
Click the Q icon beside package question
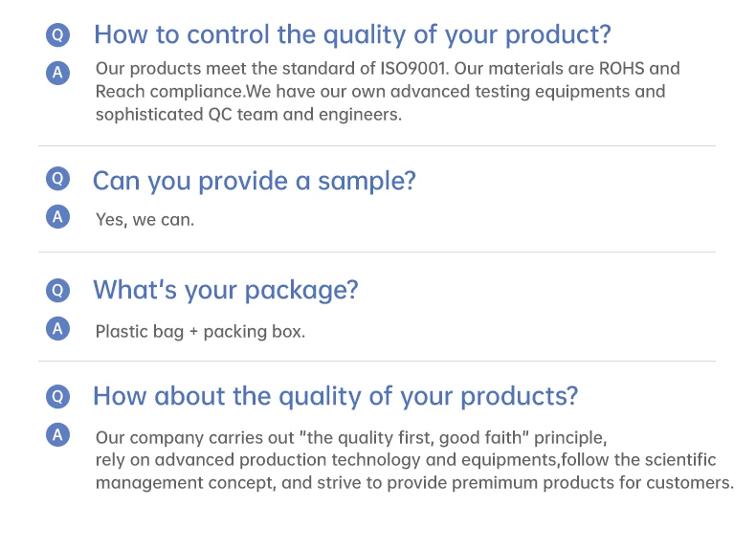tap(58, 290)
